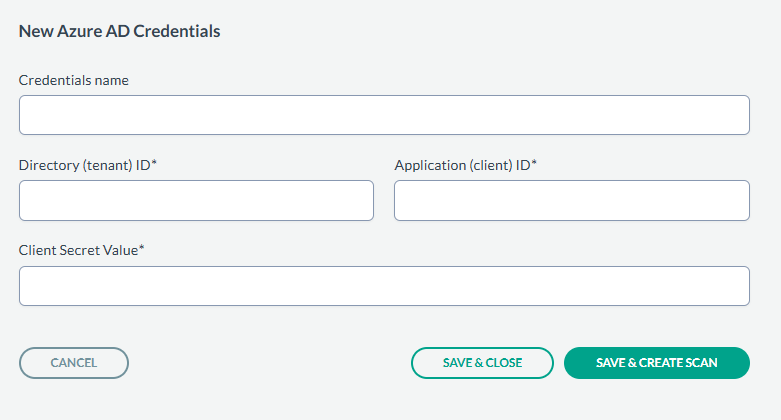This screenshot has height=420, width=781.
Task: Place cursor in the top full-width name box
Action: click(x=384, y=115)
